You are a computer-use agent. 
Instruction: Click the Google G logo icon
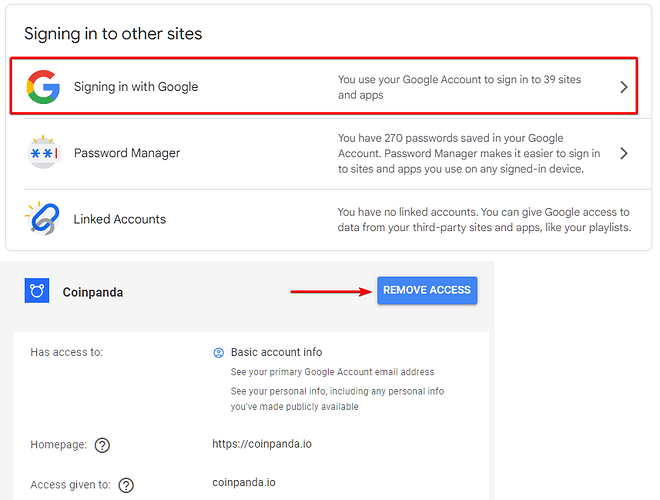[43, 87]
